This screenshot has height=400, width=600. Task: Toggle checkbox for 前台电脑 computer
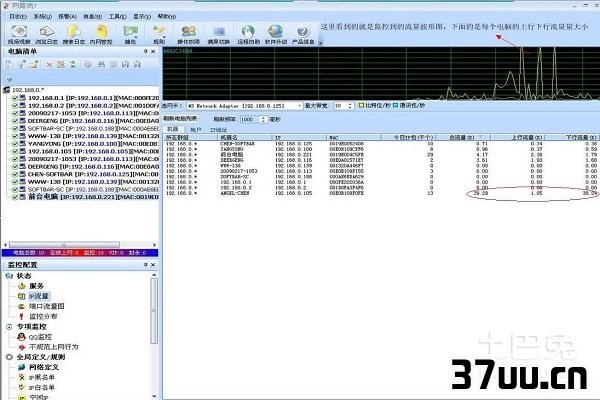15,197
